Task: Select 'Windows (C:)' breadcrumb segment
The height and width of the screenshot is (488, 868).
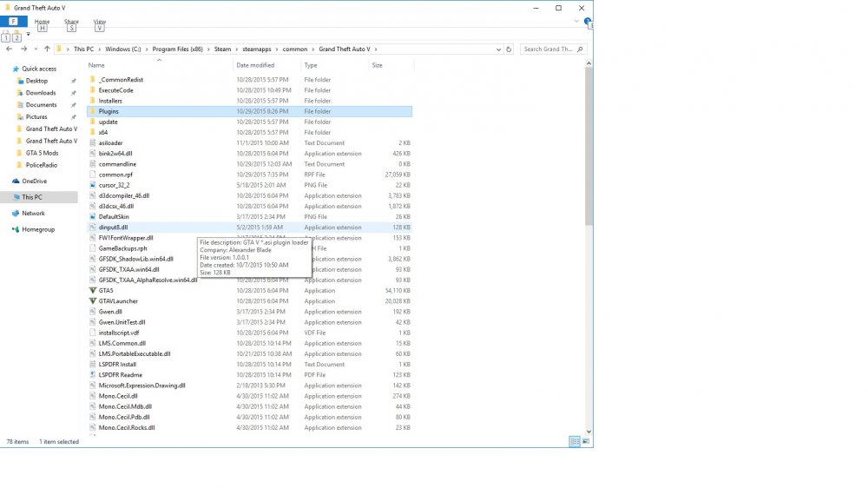Action: tap(123, 49)
